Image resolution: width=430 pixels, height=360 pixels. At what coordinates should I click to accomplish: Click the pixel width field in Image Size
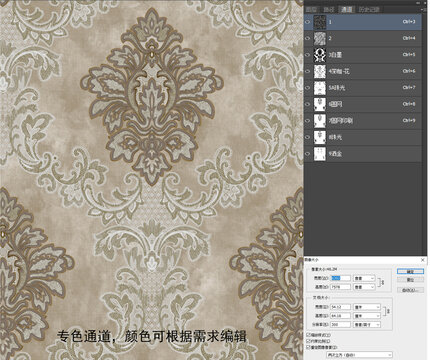coord(340,278)
